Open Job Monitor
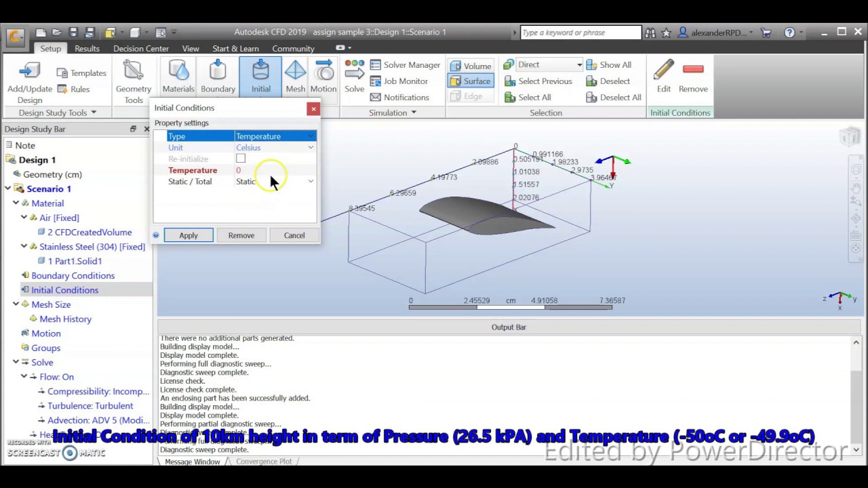 (399, 81)
